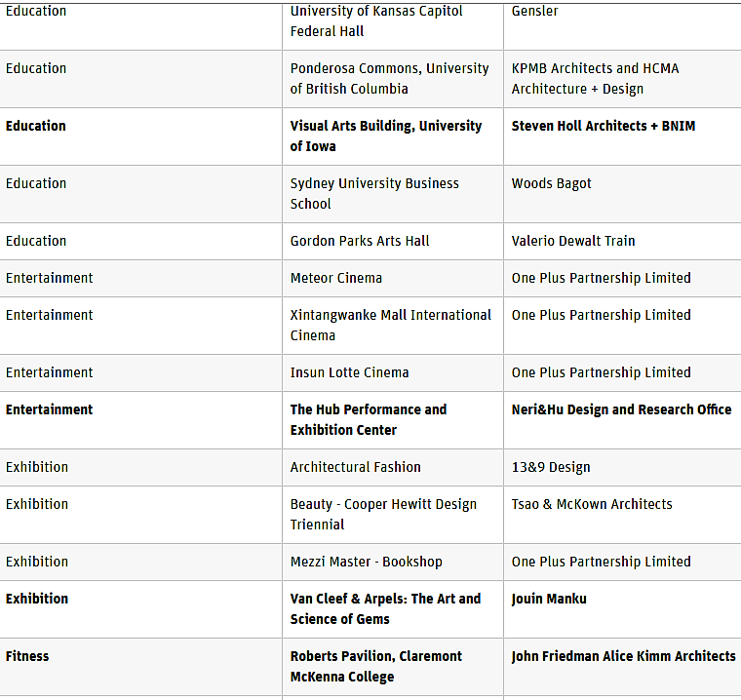The height and width of the screenshot is (700, 741).
Task: Select University of Kansas Capitol Federal Hall
Action: point(376,20)
